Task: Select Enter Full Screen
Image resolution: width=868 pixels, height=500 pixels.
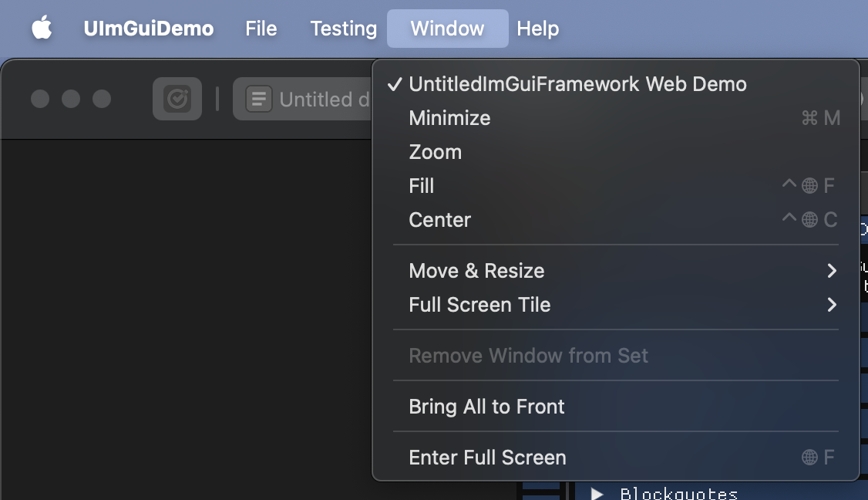Action: tap(616, 458)
